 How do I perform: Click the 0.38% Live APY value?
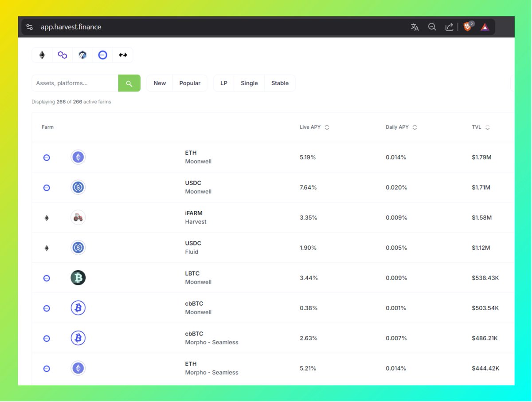(x=309, y=308)
